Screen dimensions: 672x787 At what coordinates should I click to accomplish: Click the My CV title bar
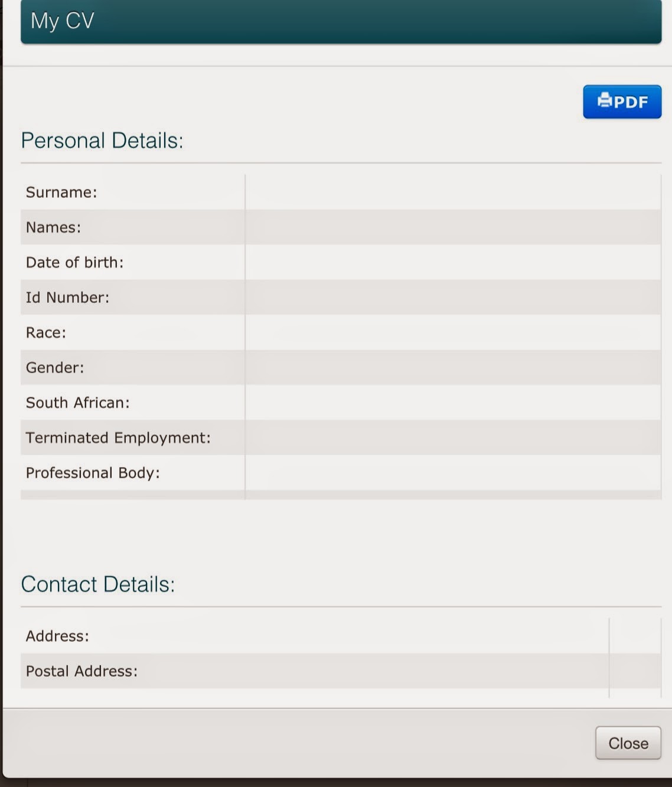(x=341, y=21)
